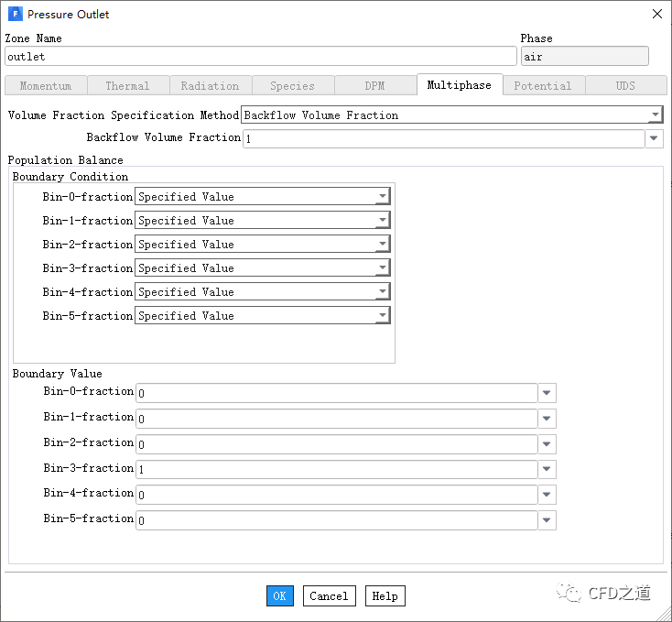This screenshot has width=672, height=622.
Task: Open the Volume Fraction Specification Method dropdown
Action: (x=655, y=115)
